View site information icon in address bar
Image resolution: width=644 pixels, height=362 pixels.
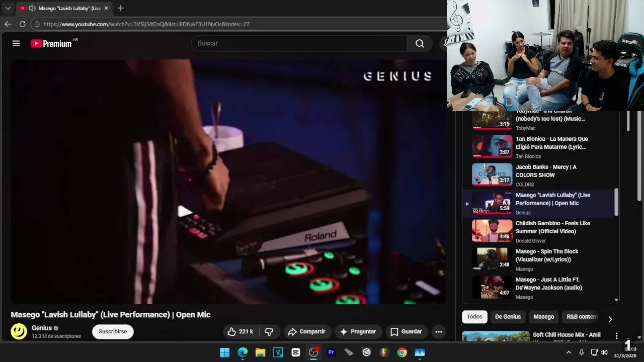coord(37,24)
